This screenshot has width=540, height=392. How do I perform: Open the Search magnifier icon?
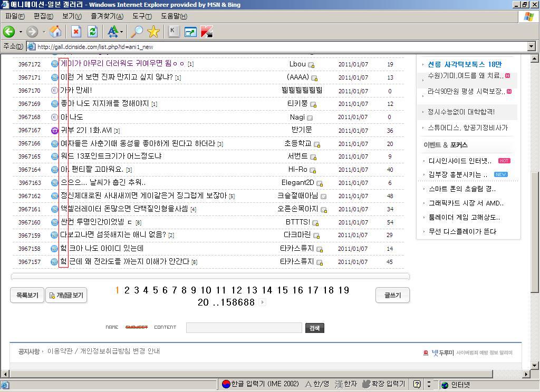click(x=137, y=32)
